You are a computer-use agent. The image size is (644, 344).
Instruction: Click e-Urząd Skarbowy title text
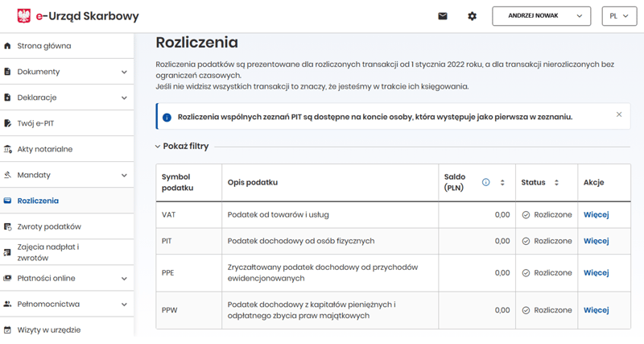click(x=88, y=16)
